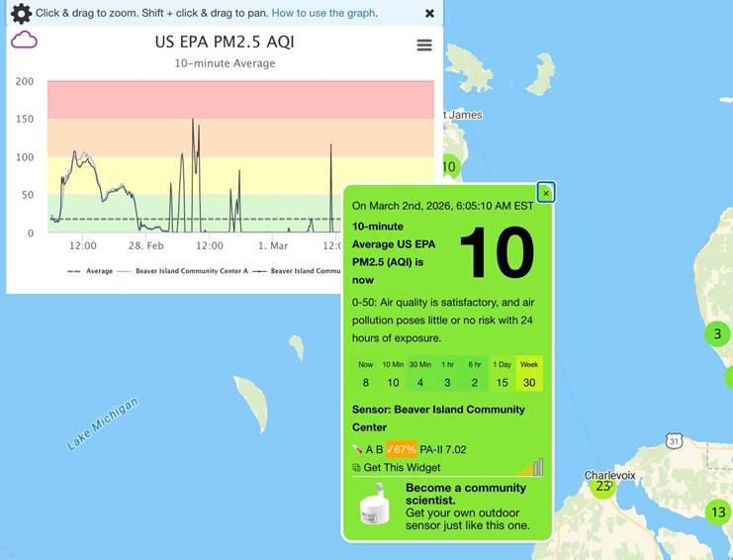Open graph settings gear icon

pyautogui.click(x=21, y=13)
